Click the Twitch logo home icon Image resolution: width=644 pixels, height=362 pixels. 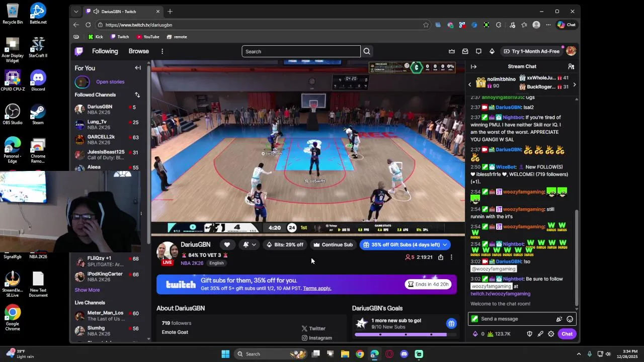click(x=79, y=51)
